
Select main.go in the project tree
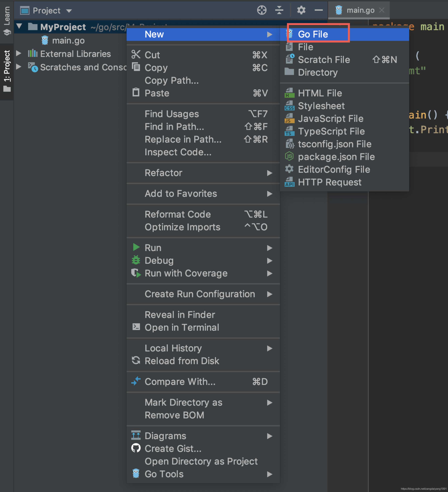(x=68, y=40)
